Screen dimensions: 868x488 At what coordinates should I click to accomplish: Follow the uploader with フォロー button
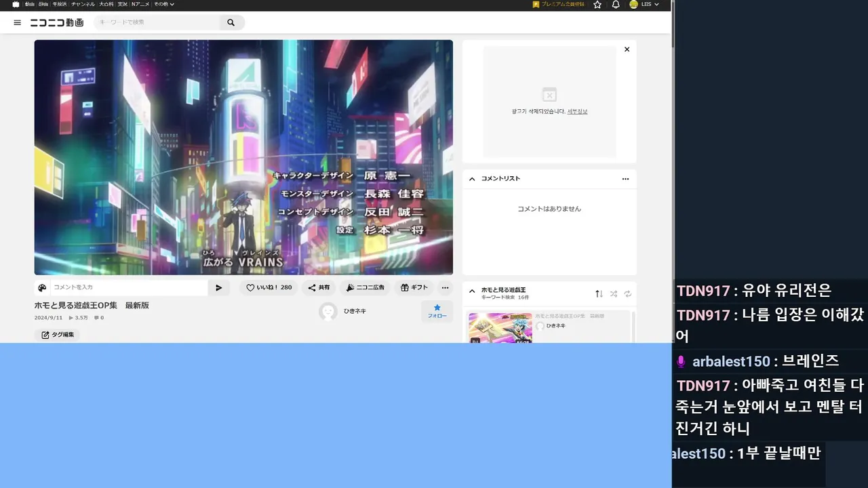[x=437, y=312]
